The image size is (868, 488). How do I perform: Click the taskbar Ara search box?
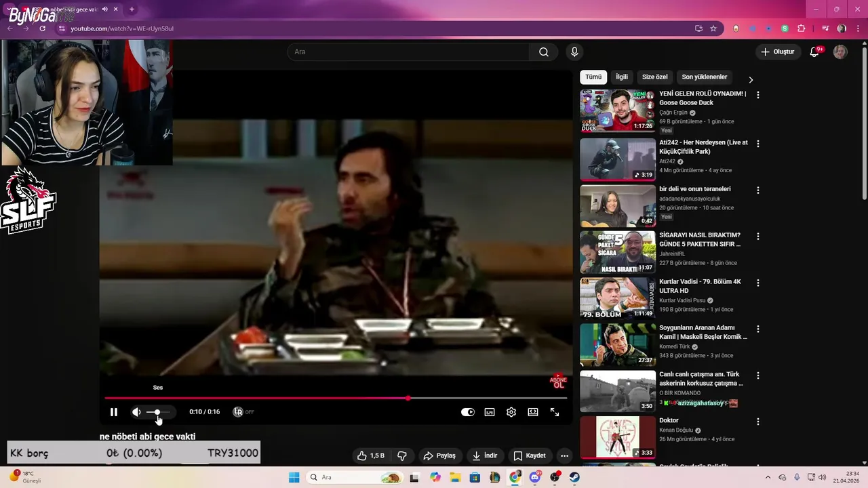click(354, 477)
